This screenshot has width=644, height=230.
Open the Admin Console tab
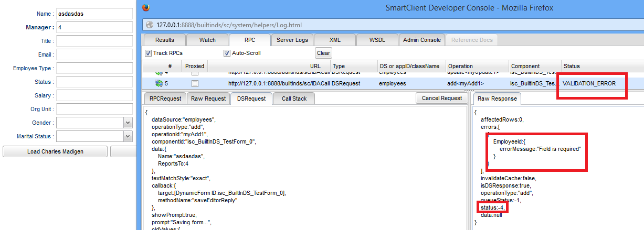click(x=421, y=40)
